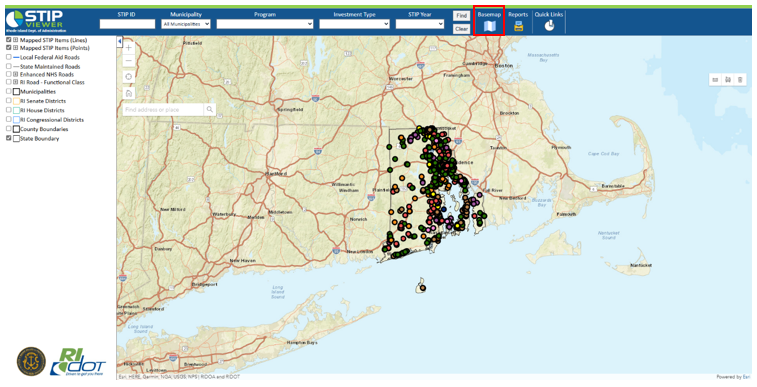Viewport: 757px width, 387px height.
Task: Click the Reports label
Action: [x=518, y=14]
